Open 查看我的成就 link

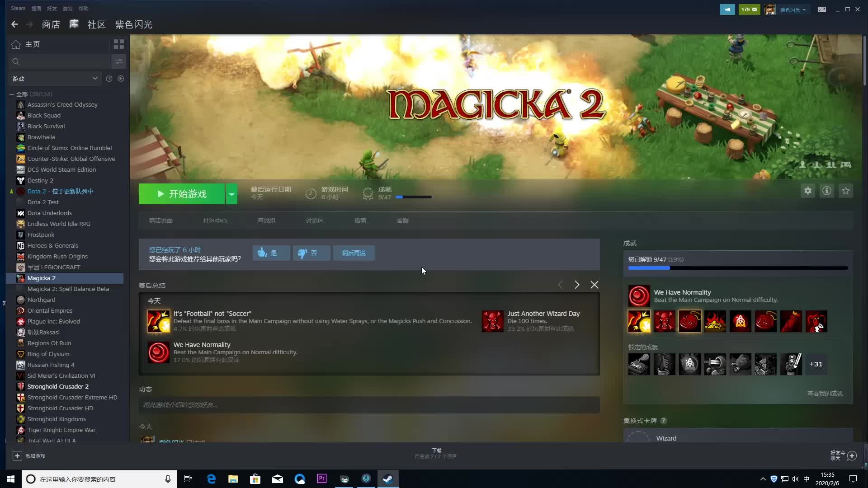pos(825,394)
